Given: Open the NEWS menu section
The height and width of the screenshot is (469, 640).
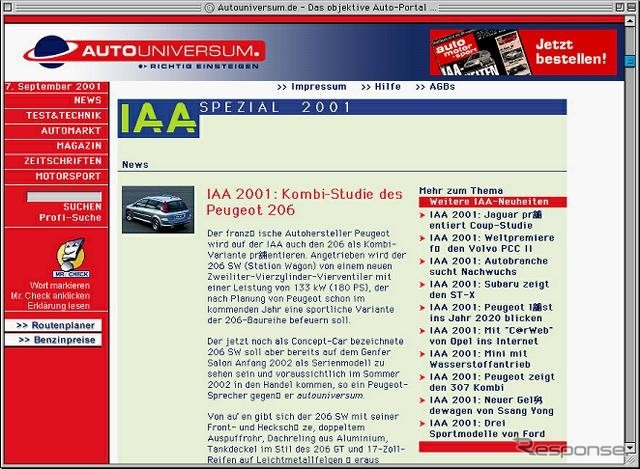Looking at the screenshot, I should tap(87, 100).
